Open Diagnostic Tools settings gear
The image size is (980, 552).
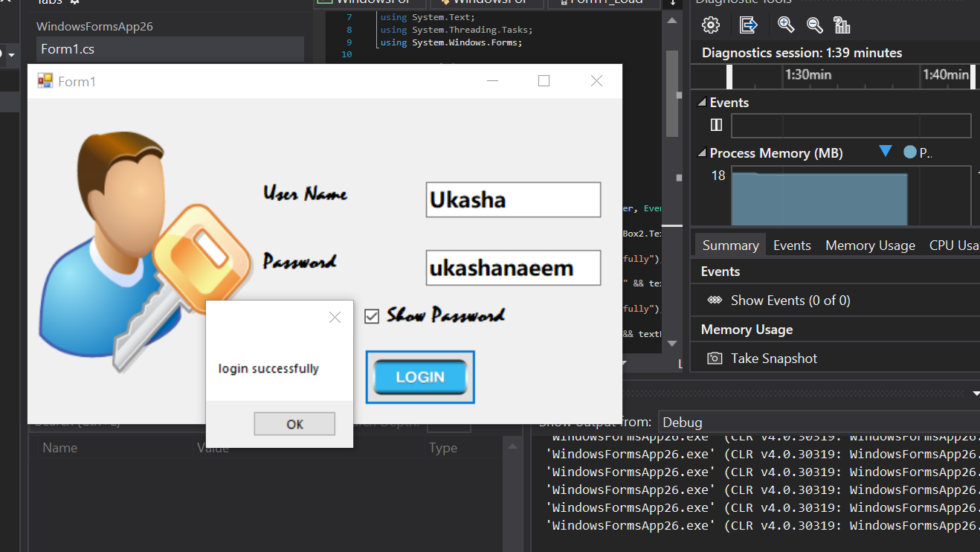[711, 25]
